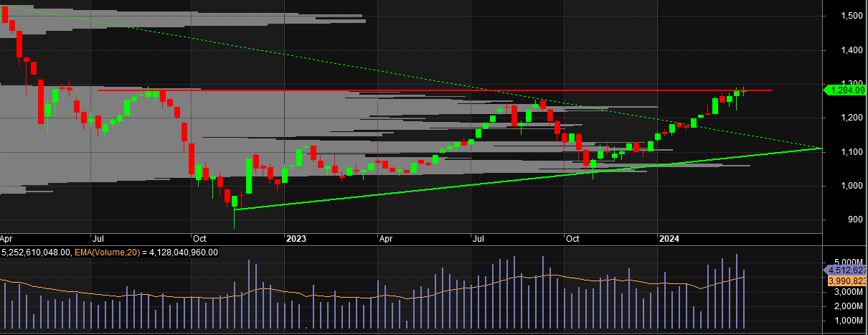Image resolution: width=868 pixels, height=335 pixels.
Task: Click the purple 4,512,627 volume value tag
Action: pyautogui.click(x=846, y=270)
